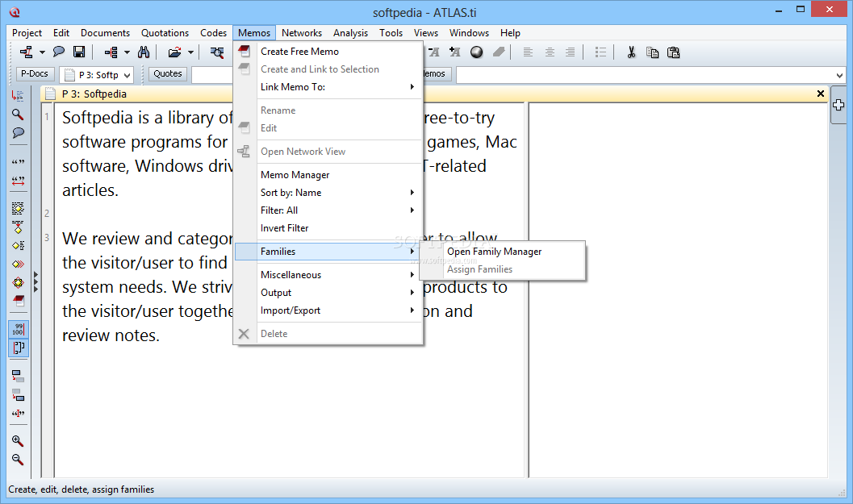Open the query tool icon next to folder
The width and height of the screenshot is (853, 504).
(217, 52)
